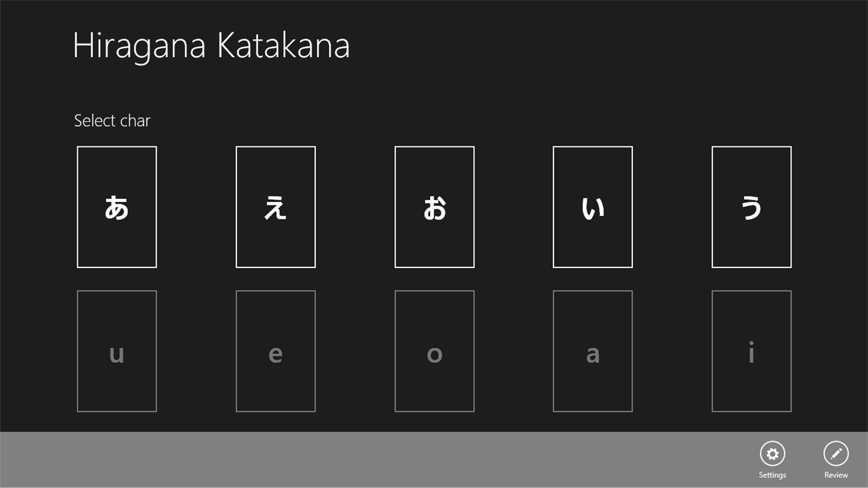The height and width of the screenshot is (488, 868).
Task: Select the あ hiragana card
Action: [x=117, y=207]
